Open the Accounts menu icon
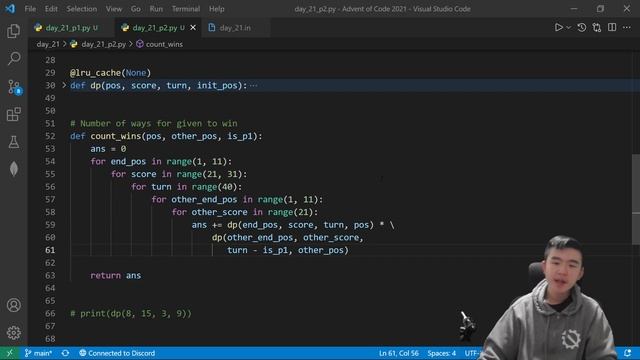This screenshot has width=640, height=360. click(13, 305)
